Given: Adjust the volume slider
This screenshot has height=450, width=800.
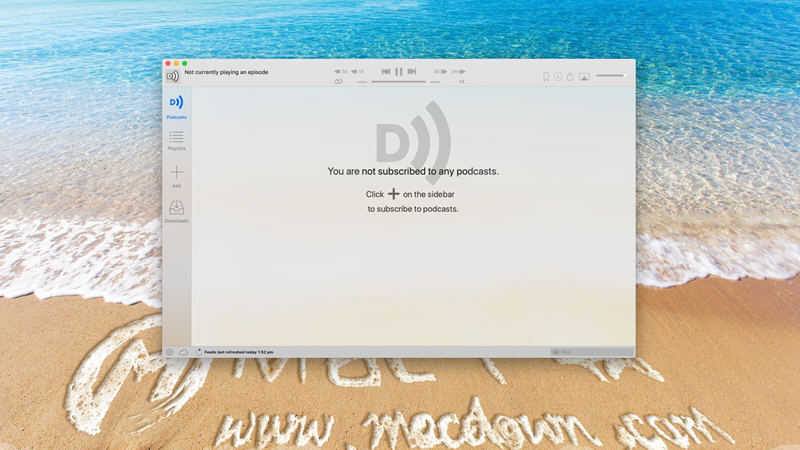Looking at the screenshot, I should pos(611,76).
